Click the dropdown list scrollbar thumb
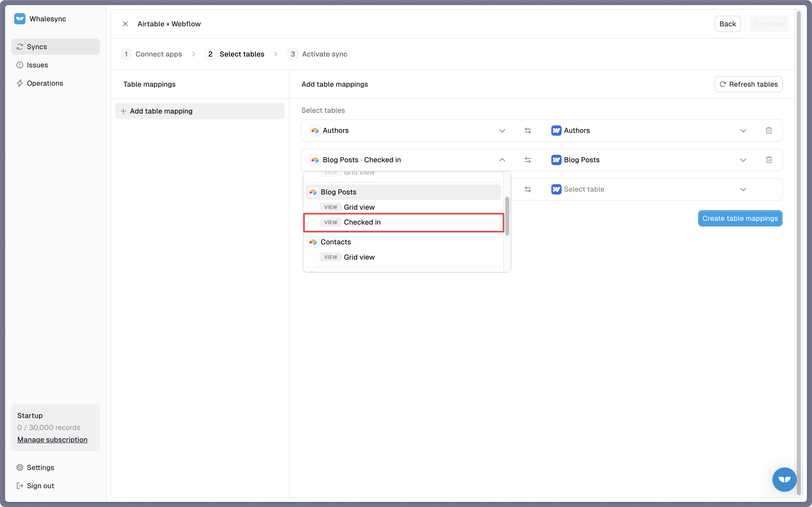This screenshot has height=507, width=812. click(x=507, y=216)
